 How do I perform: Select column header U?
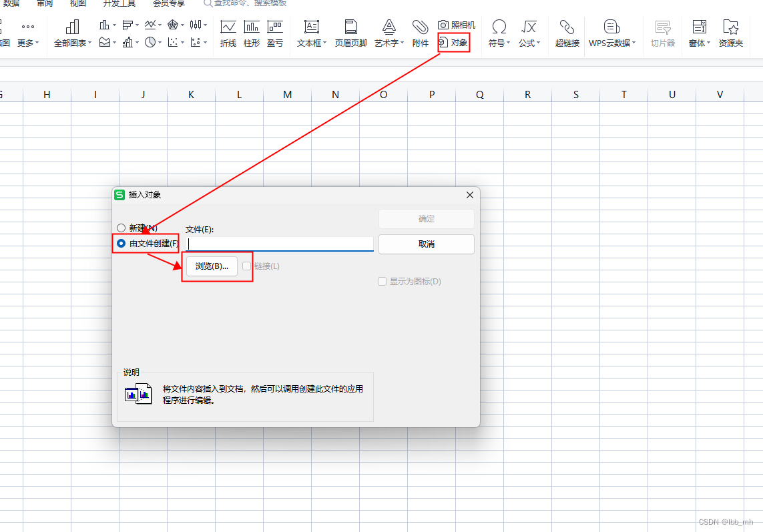point(672,94)
